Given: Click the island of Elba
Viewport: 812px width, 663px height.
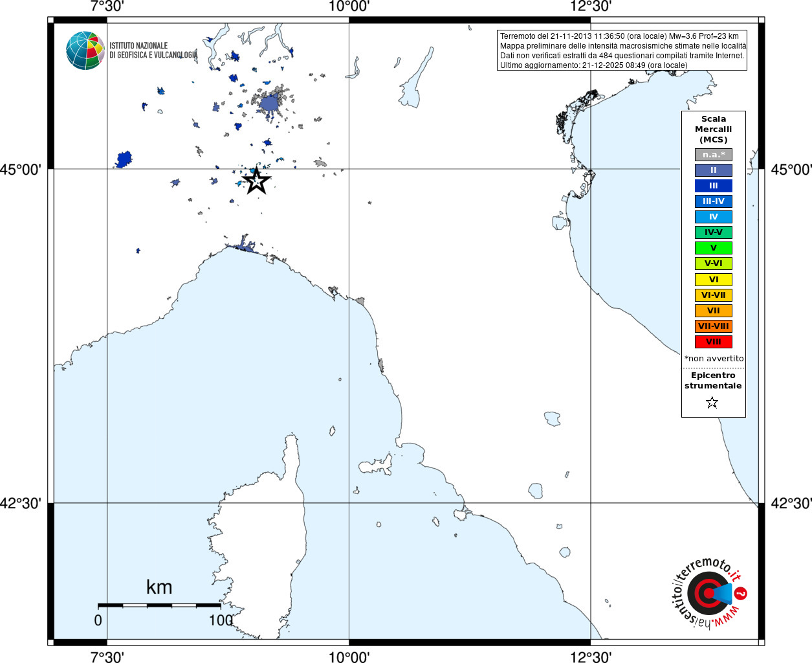Looking at the screenshot, I should (x=377, y=465).
